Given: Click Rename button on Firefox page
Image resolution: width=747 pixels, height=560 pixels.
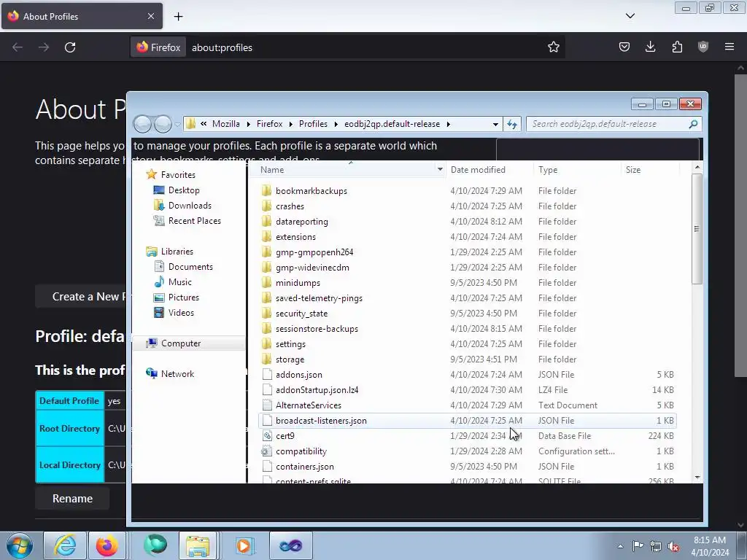Looking at the screenshot, I should click(72, 498).
